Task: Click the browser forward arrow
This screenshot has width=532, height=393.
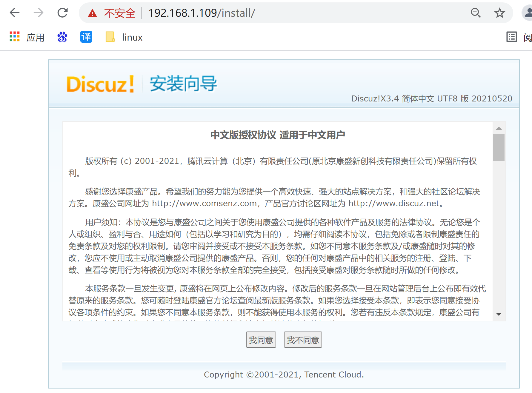Action: click(39, 13)
